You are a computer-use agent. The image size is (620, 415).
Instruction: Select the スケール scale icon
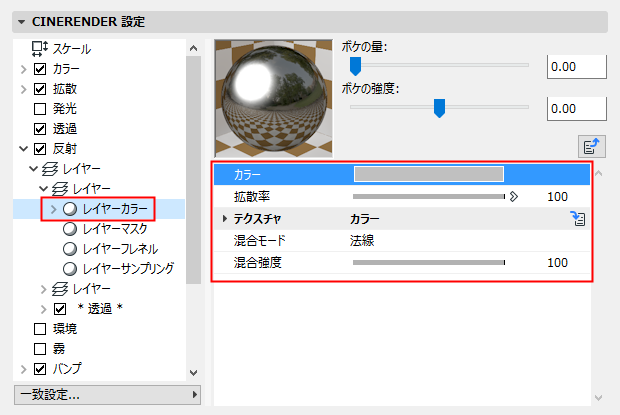[x=40, y=49]
